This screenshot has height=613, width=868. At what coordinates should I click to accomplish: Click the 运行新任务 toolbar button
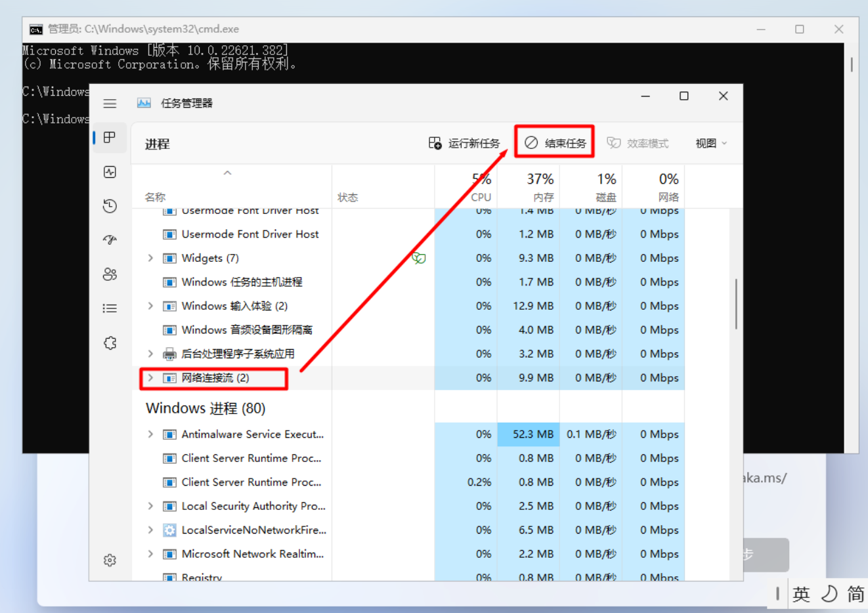point(464,143)
